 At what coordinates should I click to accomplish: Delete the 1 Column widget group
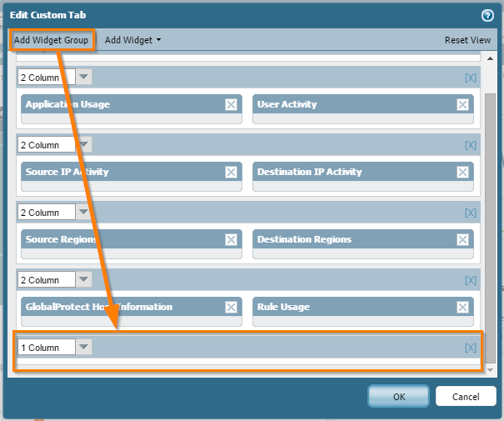point(470,348)
